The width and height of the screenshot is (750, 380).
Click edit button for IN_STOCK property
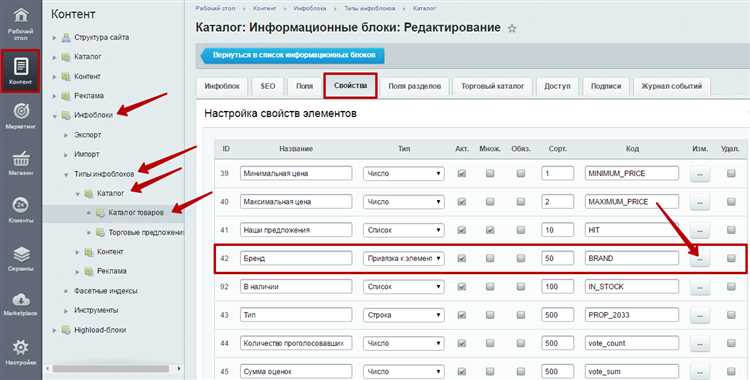point(699,287)
